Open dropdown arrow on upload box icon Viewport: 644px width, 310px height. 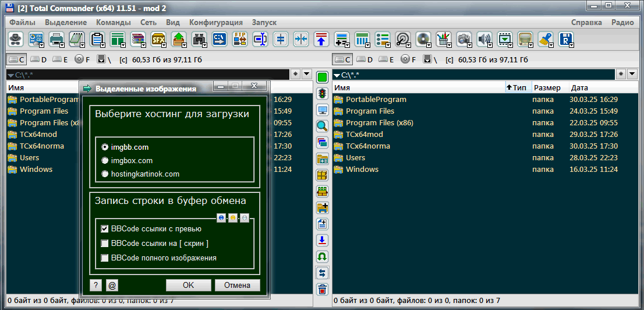(x=185, y=44)
